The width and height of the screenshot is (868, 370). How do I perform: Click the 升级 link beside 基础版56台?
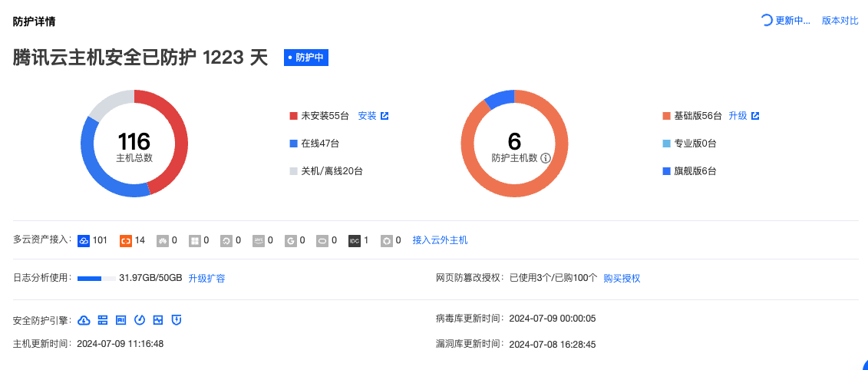738,116
